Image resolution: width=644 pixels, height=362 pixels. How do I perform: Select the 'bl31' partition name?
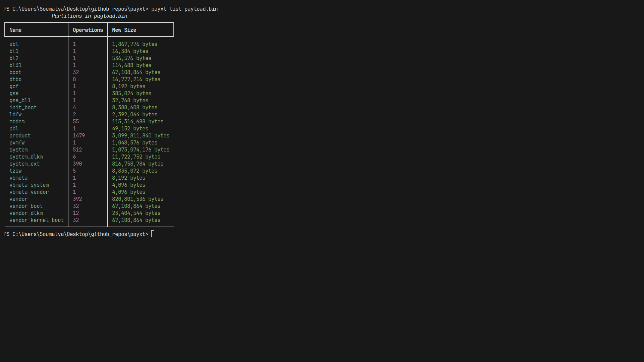click(15, 65)
